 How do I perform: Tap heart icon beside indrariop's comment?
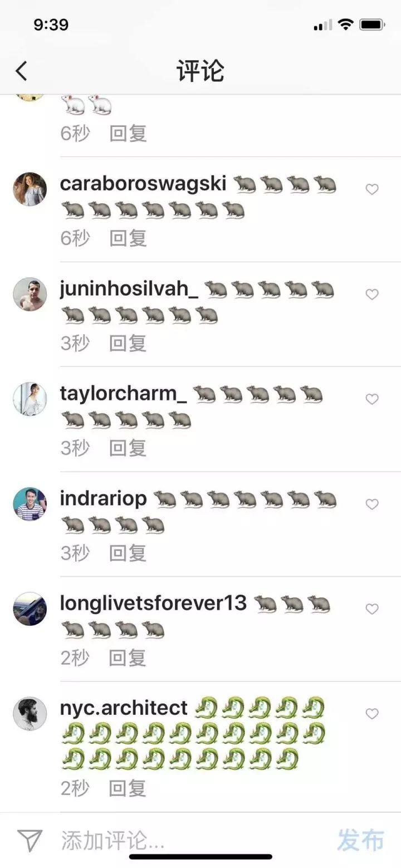[x=372, y=504]
